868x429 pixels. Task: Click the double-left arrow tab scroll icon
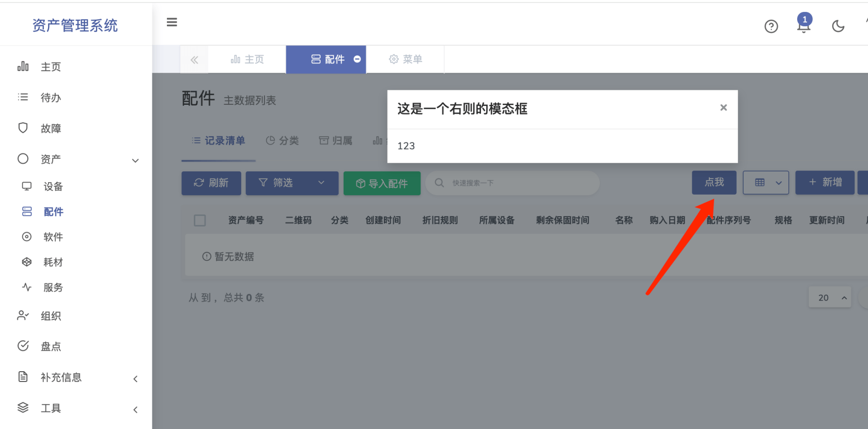(194, 60)
